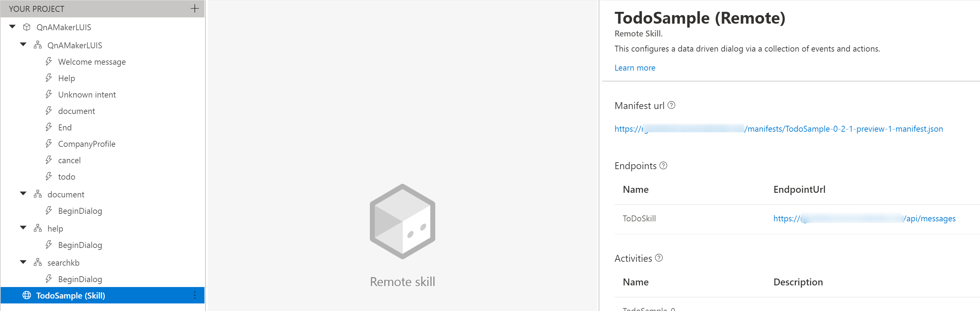
Task: Collapse the searchkb dialog node
Action: click(23, 262)
